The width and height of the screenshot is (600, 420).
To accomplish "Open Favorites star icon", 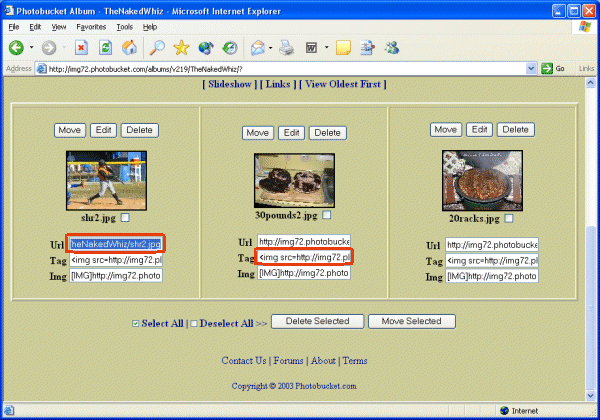I will [x=181, y=48].
